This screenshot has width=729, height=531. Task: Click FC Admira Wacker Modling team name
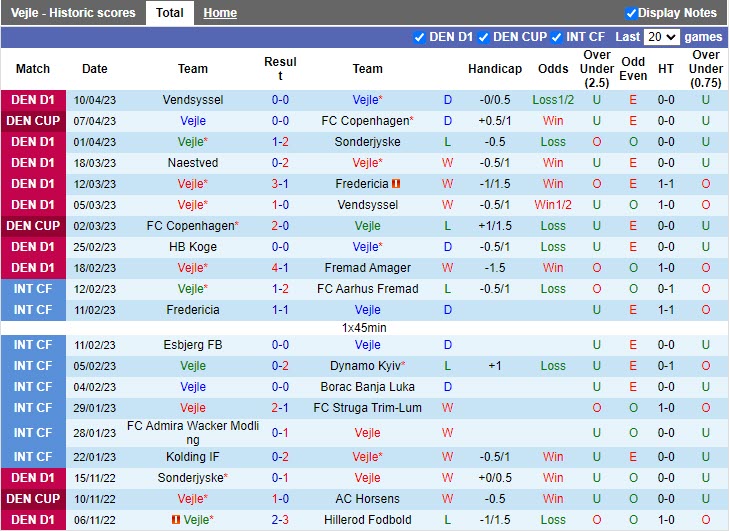click(193, 432)
